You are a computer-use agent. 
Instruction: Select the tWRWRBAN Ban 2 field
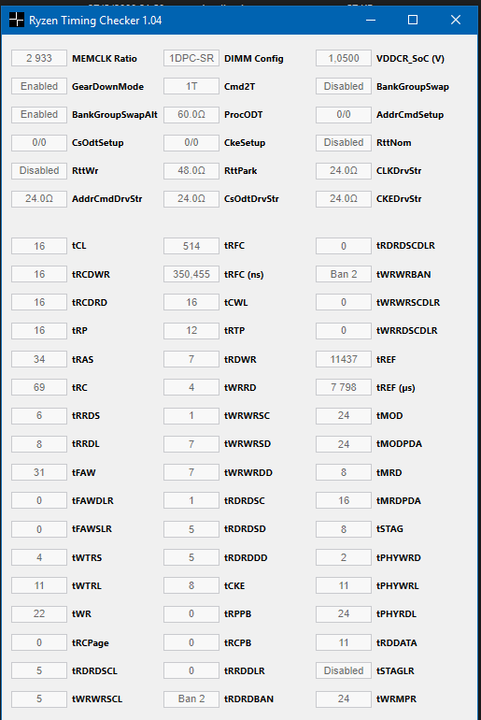pos(344,274)
